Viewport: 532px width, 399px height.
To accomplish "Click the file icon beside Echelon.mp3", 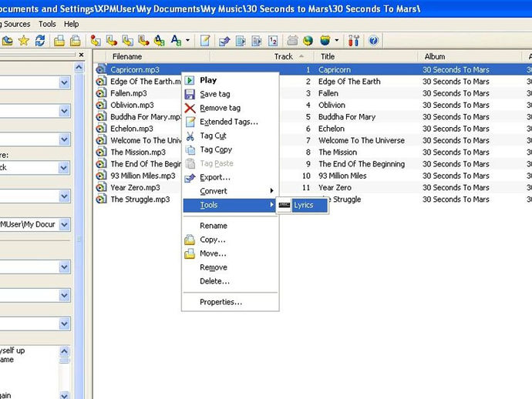I will point(101,129).
